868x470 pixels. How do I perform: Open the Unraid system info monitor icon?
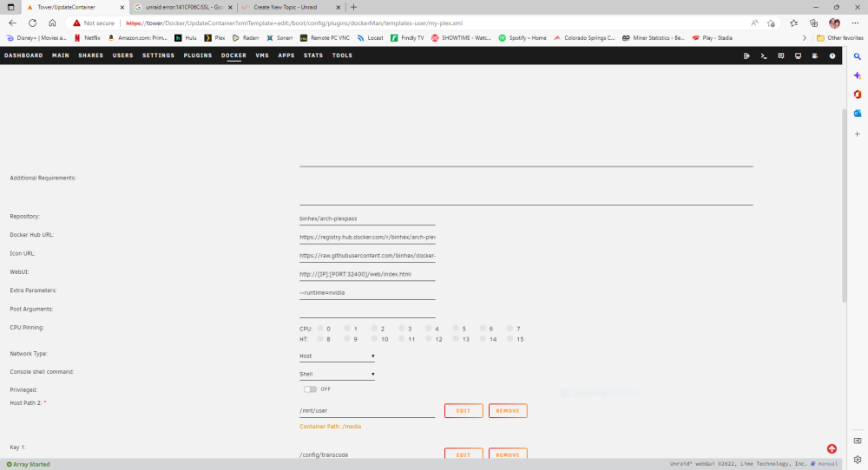tap(798, 55)
